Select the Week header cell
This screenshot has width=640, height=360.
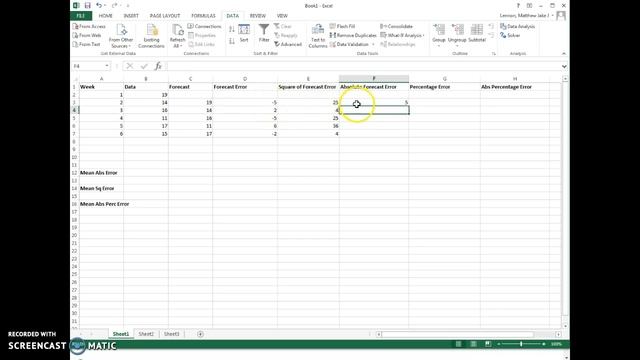click(101, 87)
